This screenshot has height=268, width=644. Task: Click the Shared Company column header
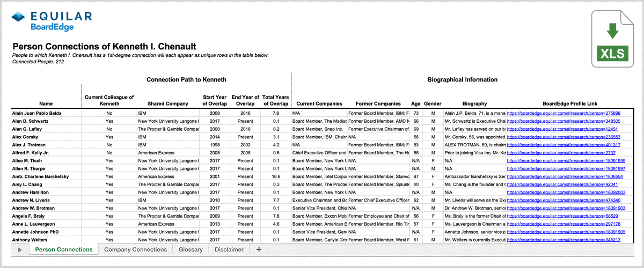[x=167, y=103]
